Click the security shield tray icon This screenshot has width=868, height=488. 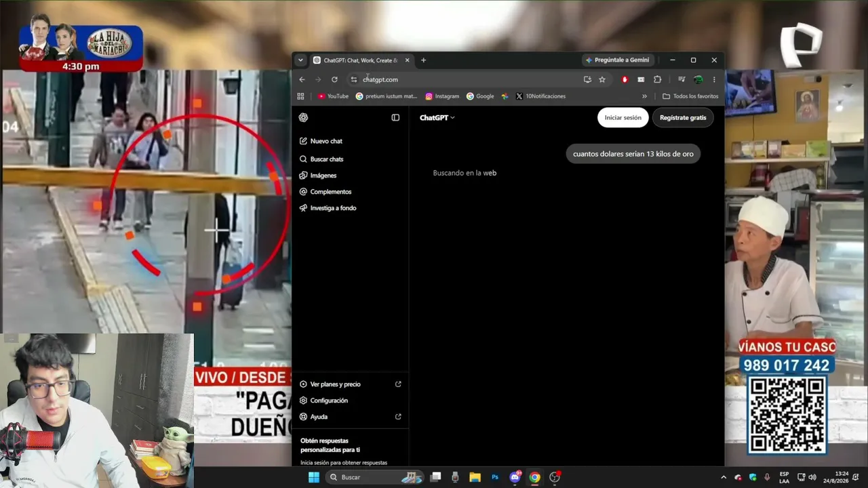[753, 477]
